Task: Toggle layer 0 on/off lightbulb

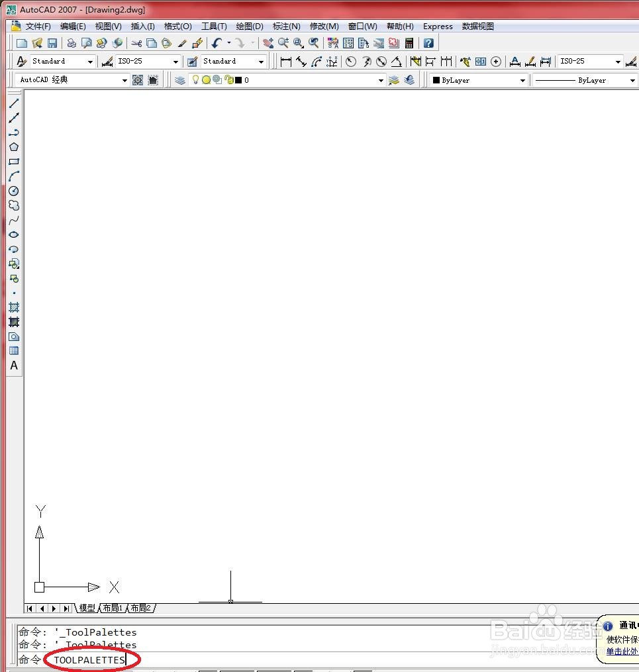Action: pos(195,79)
